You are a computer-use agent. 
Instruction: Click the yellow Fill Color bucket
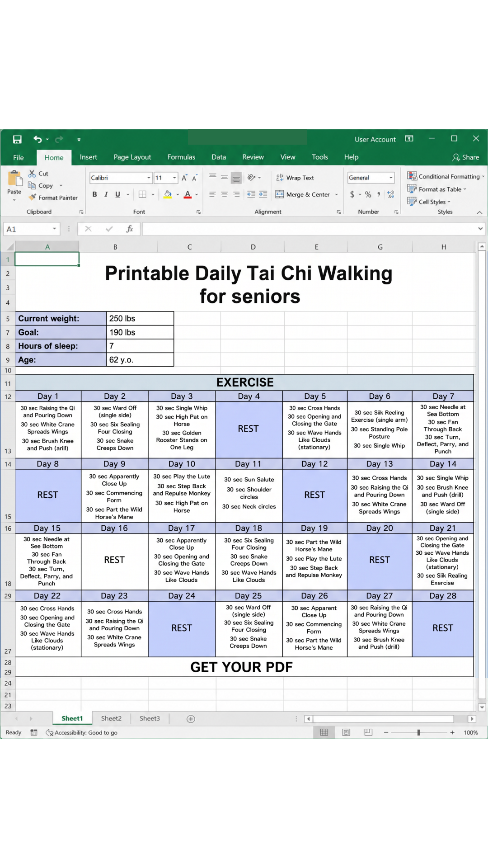(x=168, y=194)
